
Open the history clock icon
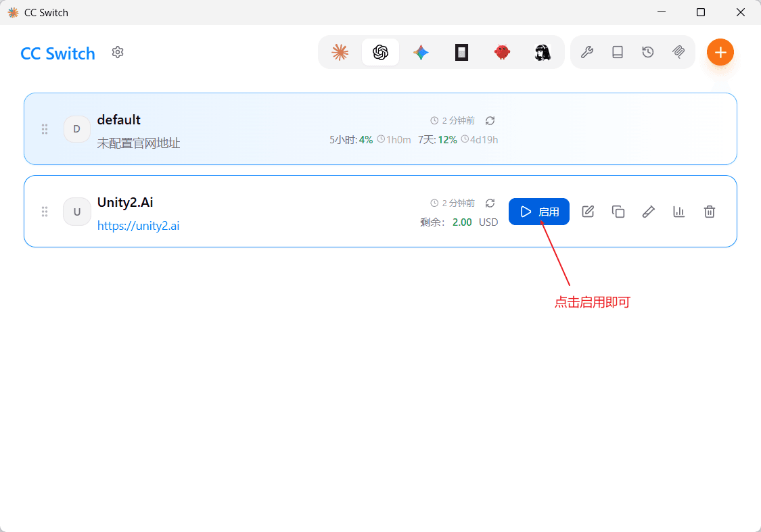tap(648, 52)
